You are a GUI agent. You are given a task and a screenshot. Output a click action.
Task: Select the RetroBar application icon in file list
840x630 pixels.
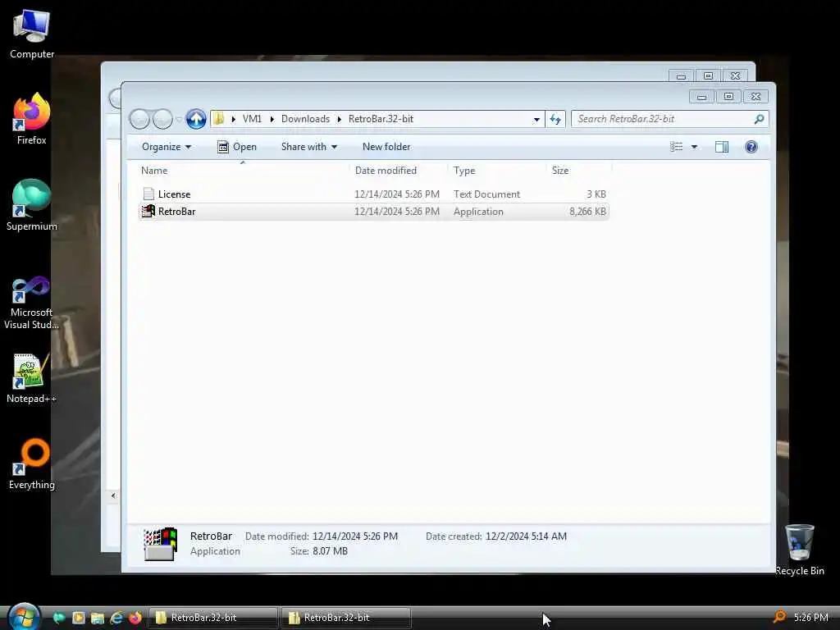click(x=148, y=211)
